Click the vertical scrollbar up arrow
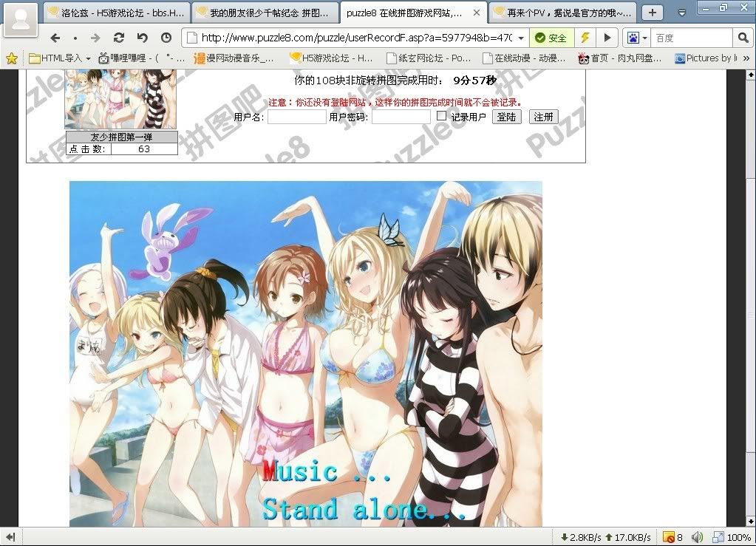756x546 pixels. click(x=751, y=75)
